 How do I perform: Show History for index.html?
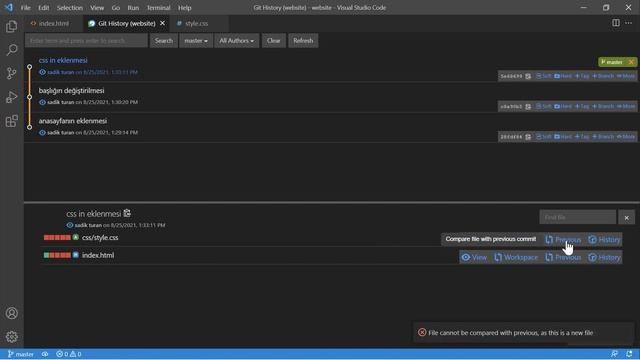pyautogui.click(x=604, y=258)
